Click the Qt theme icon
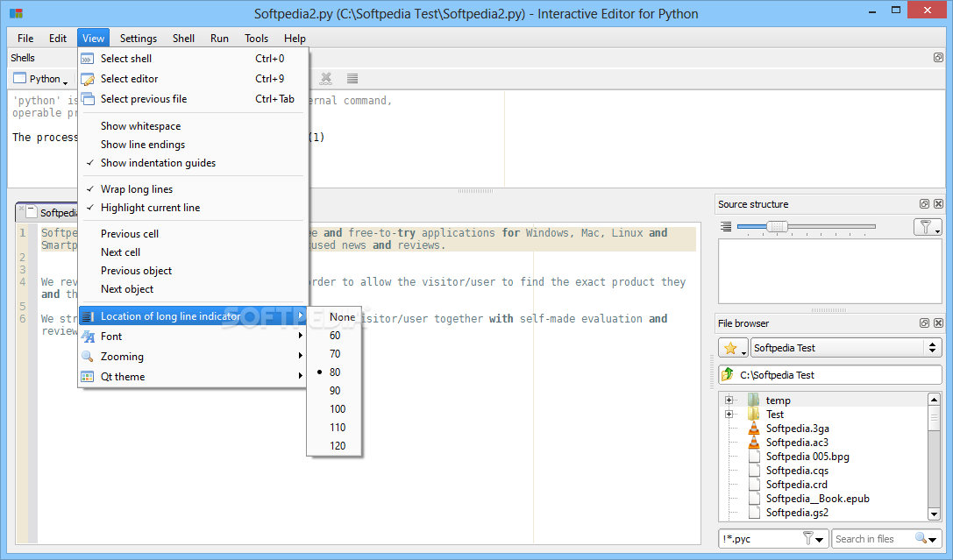This screenshot has width=953, height=560. click(88, 377)
